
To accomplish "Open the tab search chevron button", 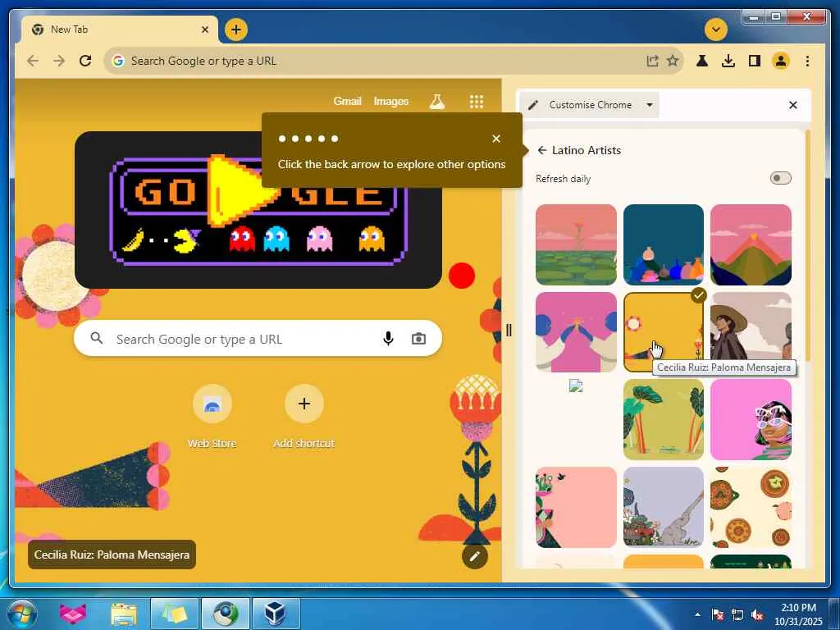I will [716, 30].
